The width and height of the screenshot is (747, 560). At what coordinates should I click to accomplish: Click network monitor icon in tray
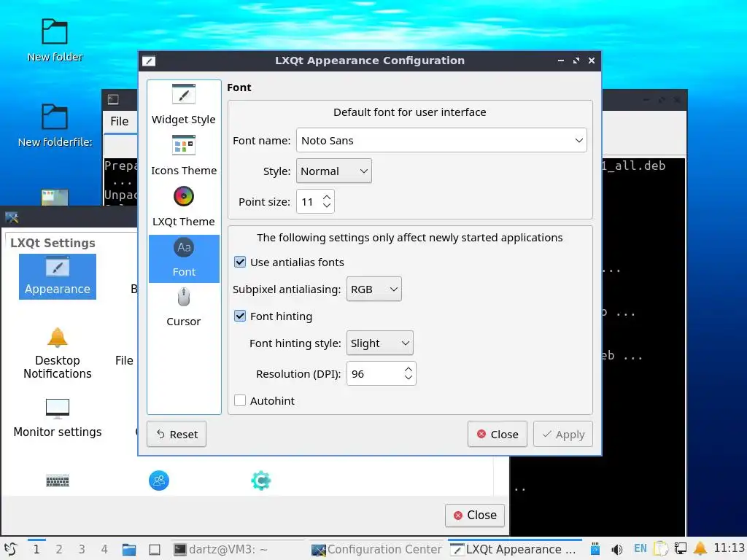tap(681, 549)
